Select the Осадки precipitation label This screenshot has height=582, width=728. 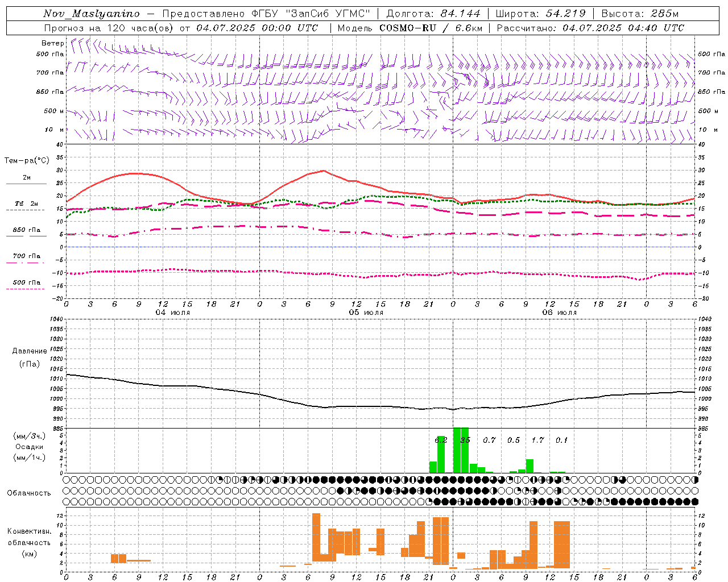click(30, 447)
